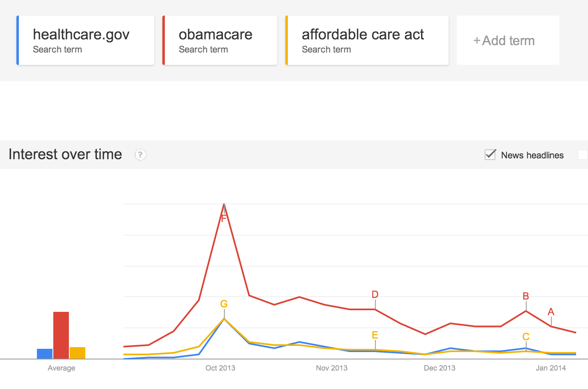The width and height of the screenshot is (588, 389).
Task: Open news headline marker D
Action: pyautogui.click(x=375, y=295)
